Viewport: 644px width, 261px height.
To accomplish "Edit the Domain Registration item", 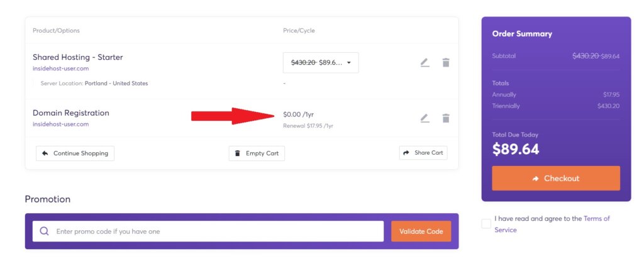I will click(x=425, y=118).
